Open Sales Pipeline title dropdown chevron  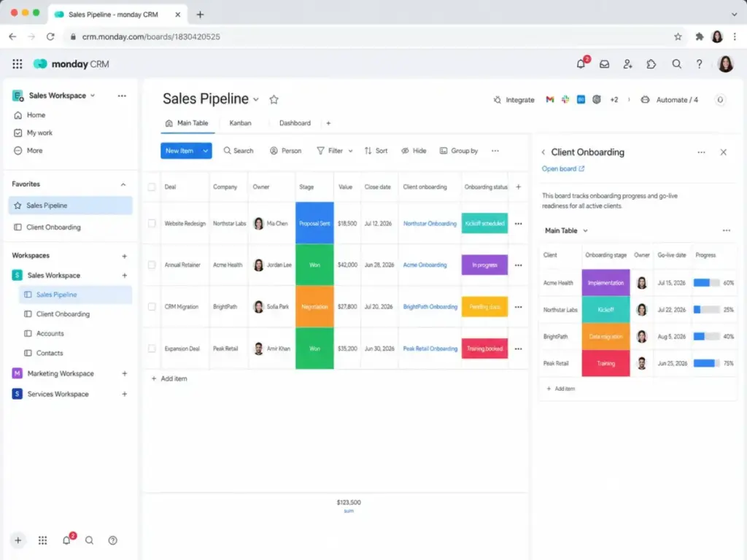point(256,99)
